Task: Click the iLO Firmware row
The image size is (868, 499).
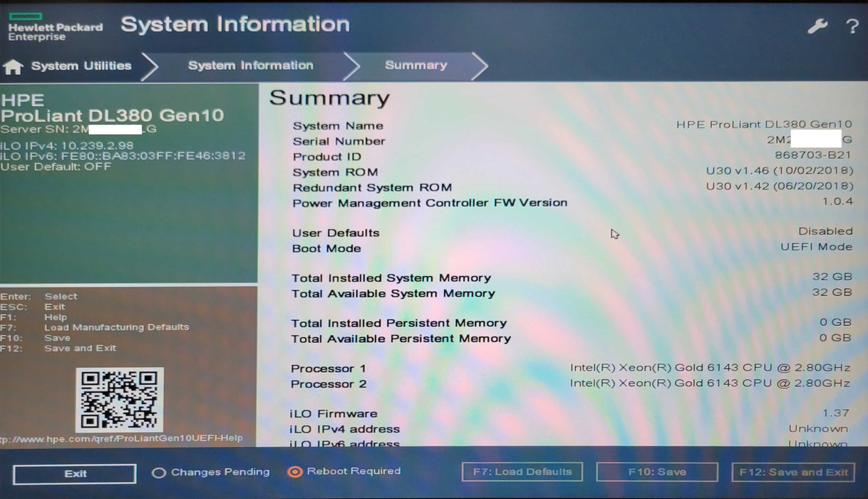Action: pos(570,413)
